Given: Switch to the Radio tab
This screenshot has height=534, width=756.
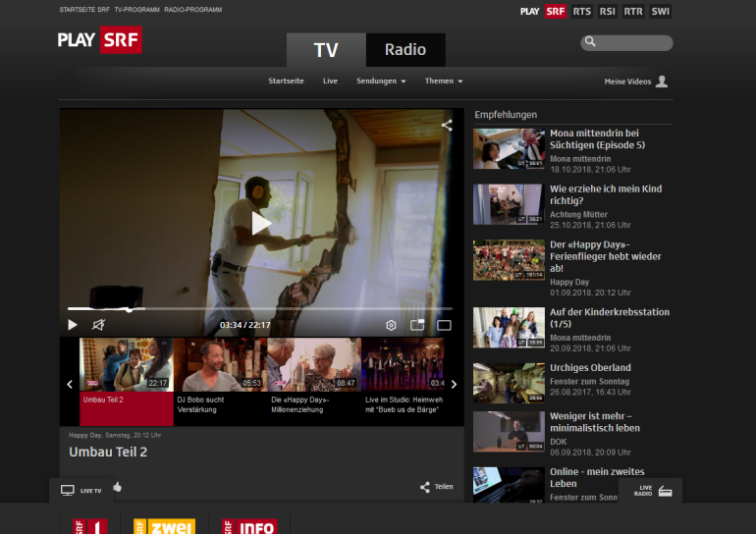Looking at the screenshot, I should click(x=405, y=50).
